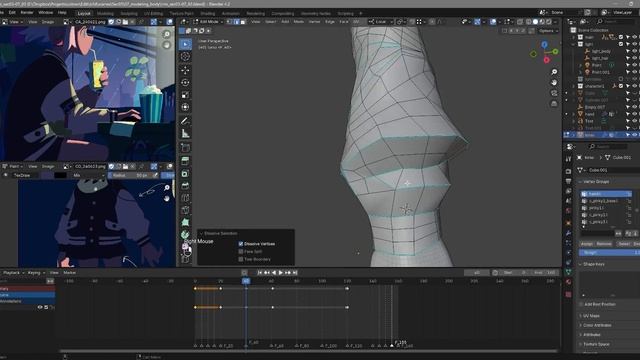
Task: Click the viewport zoom magnifier icon
Action: (554, 72)
